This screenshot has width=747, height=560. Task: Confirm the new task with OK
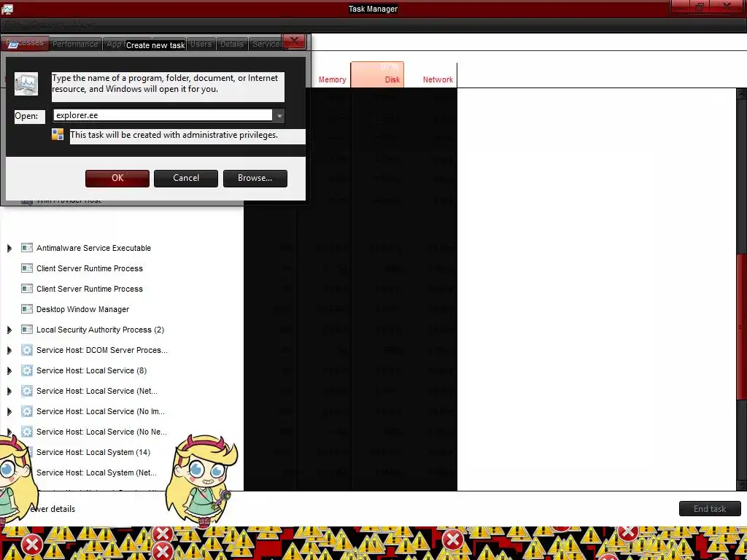coord(117,178)
